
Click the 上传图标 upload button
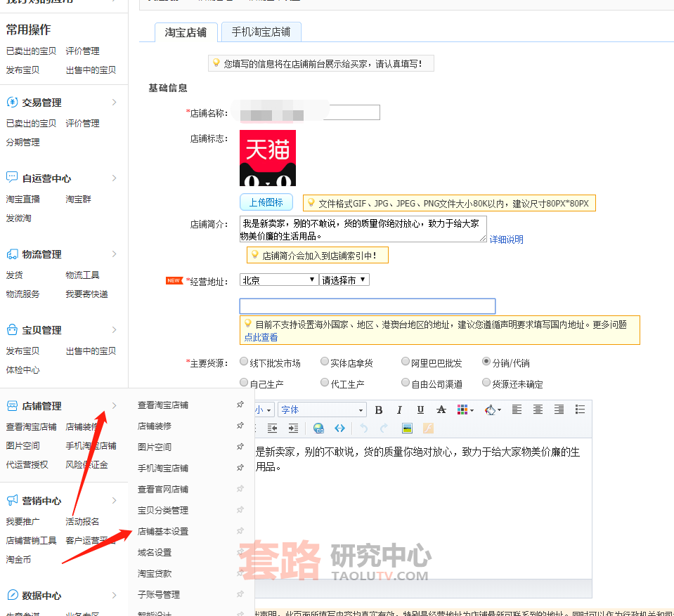(x=266, y=202)
